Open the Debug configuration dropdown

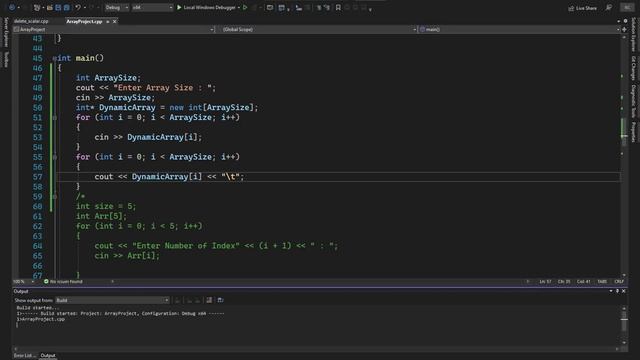(x=117, y=7)
